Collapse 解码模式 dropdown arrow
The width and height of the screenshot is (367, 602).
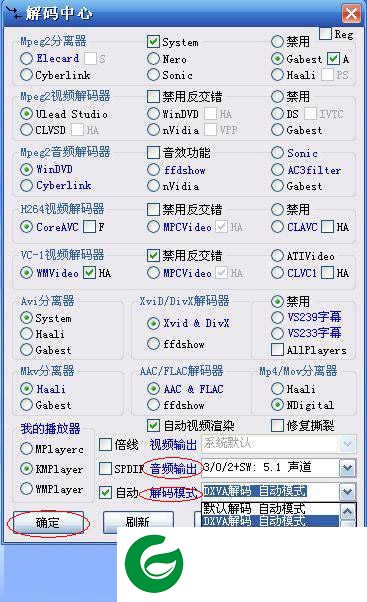(347, 492)
